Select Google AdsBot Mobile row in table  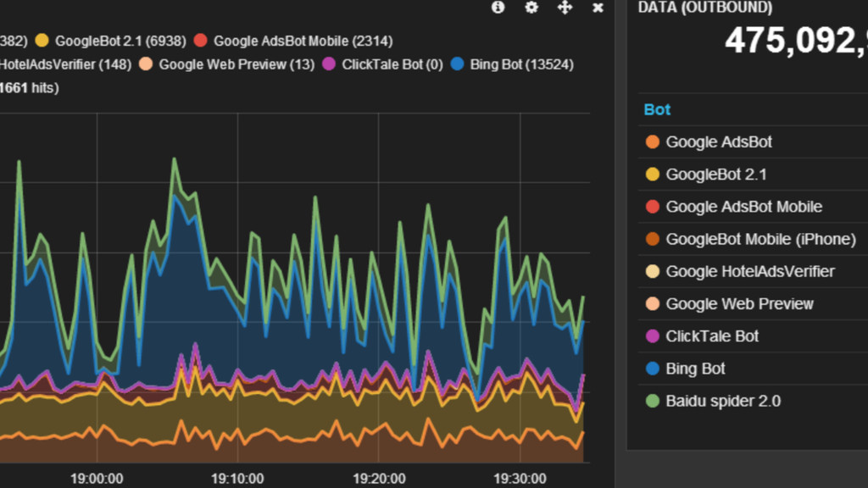(x=753, y=207)
